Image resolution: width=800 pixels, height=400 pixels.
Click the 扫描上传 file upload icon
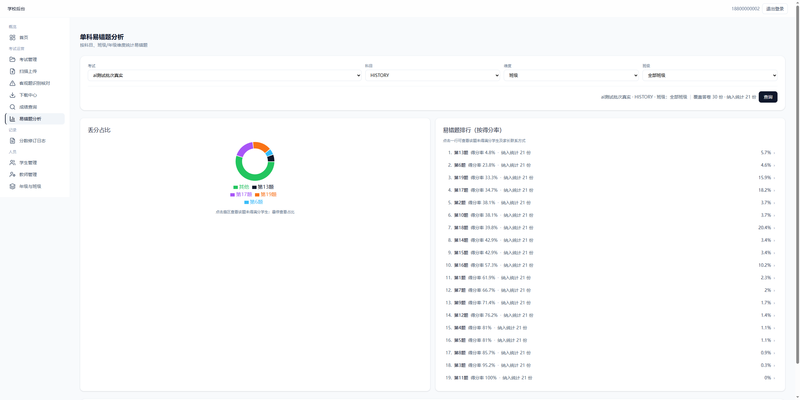12,71
